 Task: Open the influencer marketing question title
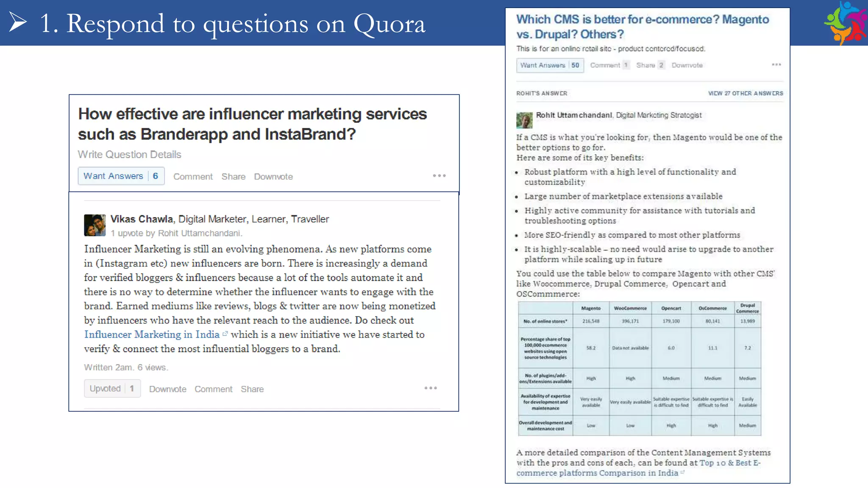coord(253,124)
